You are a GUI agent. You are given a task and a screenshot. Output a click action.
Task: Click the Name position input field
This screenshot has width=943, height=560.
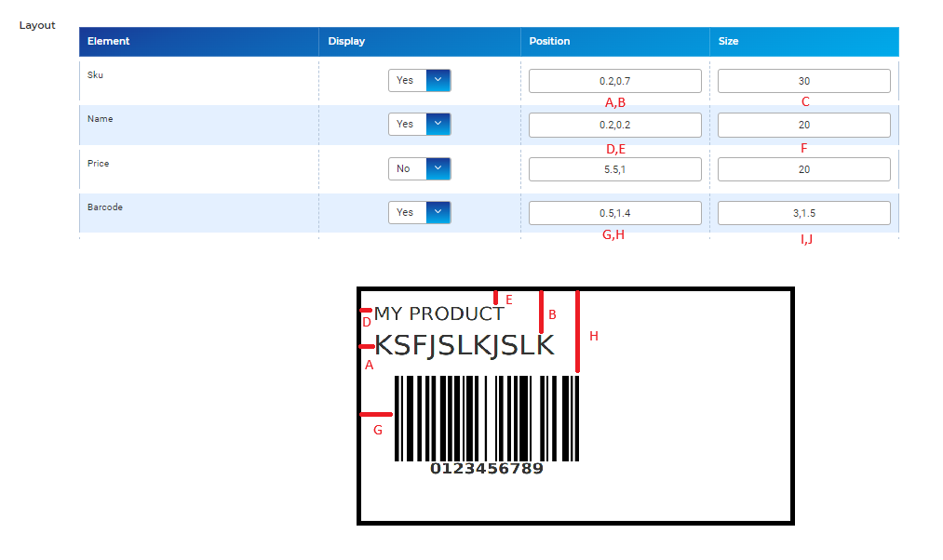tap(614, 125)
